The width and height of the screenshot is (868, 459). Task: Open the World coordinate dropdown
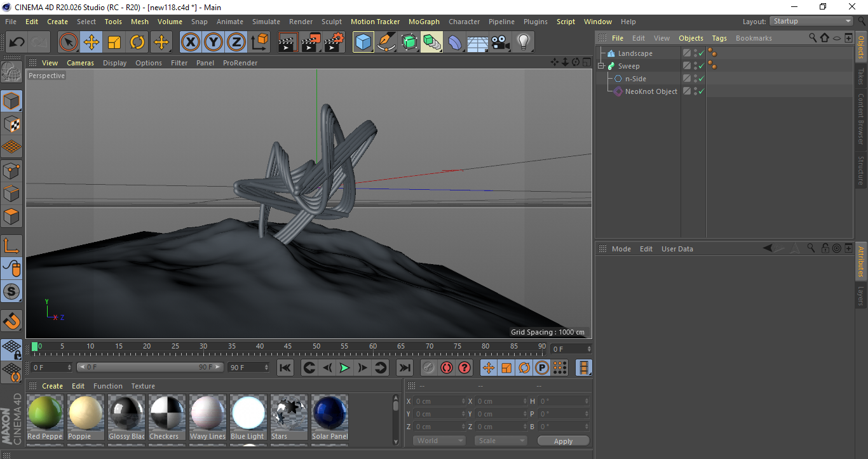click(439, 441)
